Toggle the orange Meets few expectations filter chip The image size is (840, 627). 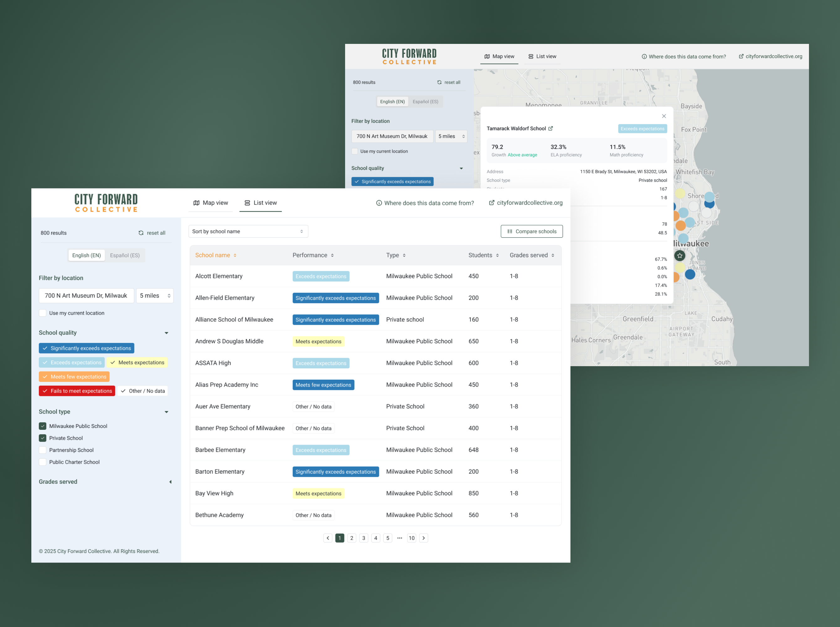coord(74,377)
